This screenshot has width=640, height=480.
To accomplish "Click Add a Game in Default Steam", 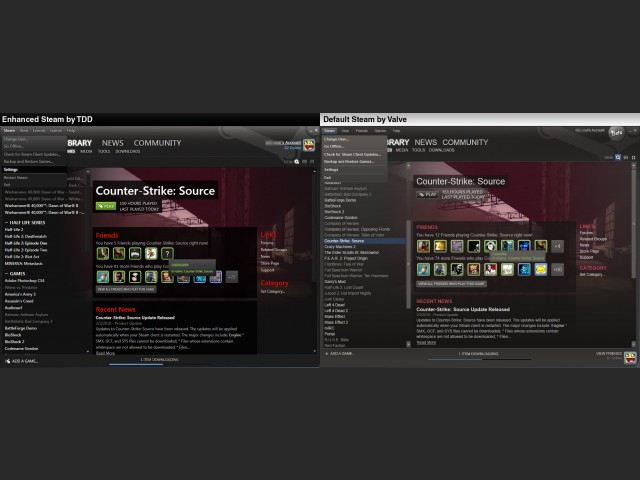I will click(x=339, y=353).
